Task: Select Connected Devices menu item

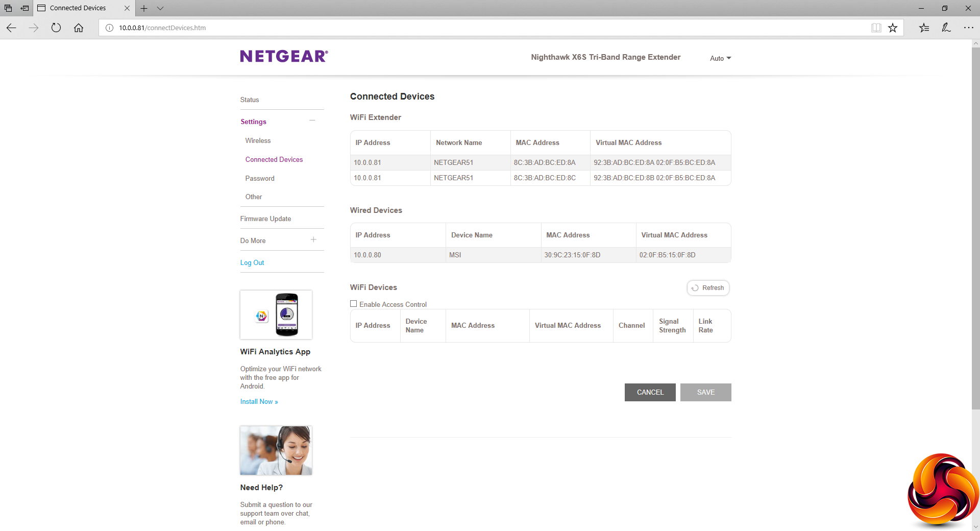Action: pyautogui.click(x=274, y=159)
